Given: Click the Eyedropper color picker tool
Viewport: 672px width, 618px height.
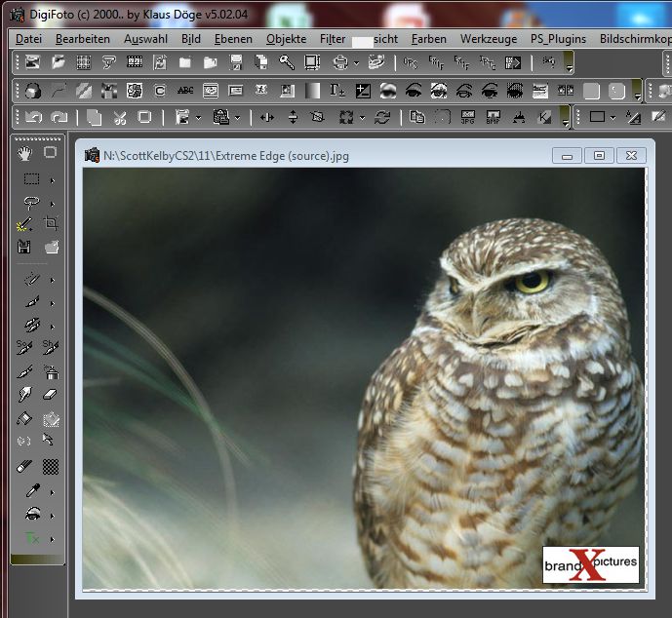Looking at the screenshot, I should click(x=31, y=490).
